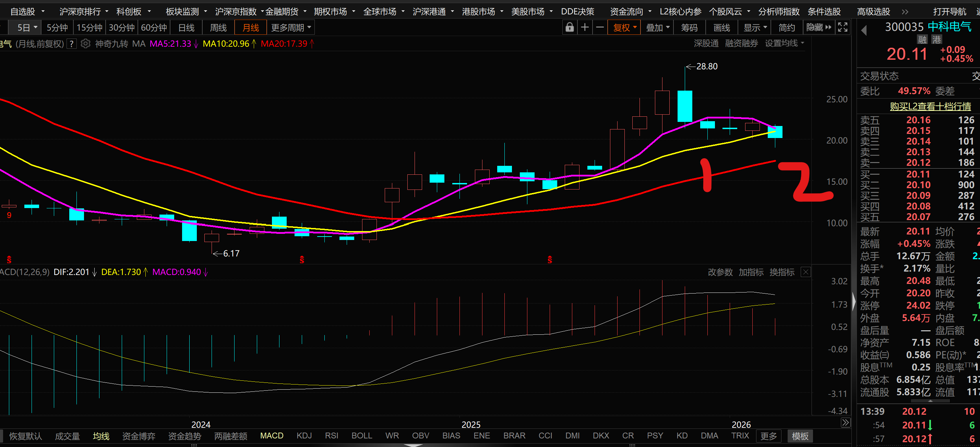Image resolution: width=980 pixels, height=447 pixels.
Task: Toggle 简约 simple view mode
Action: 786,27
